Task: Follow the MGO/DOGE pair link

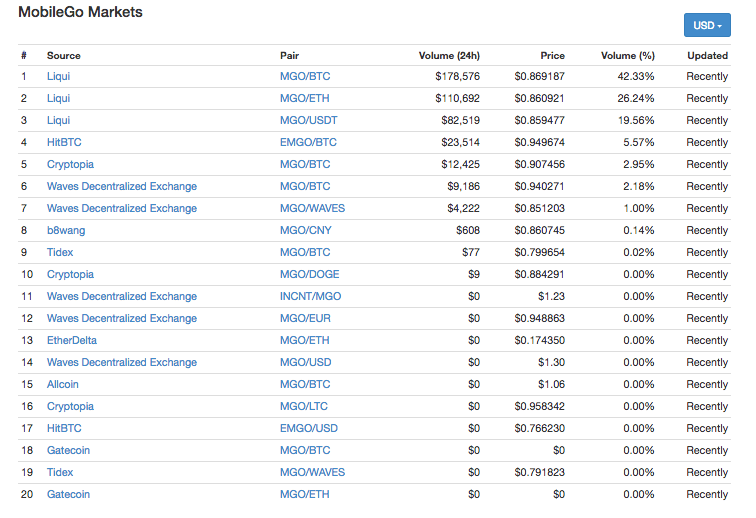Action: [308, 274]
